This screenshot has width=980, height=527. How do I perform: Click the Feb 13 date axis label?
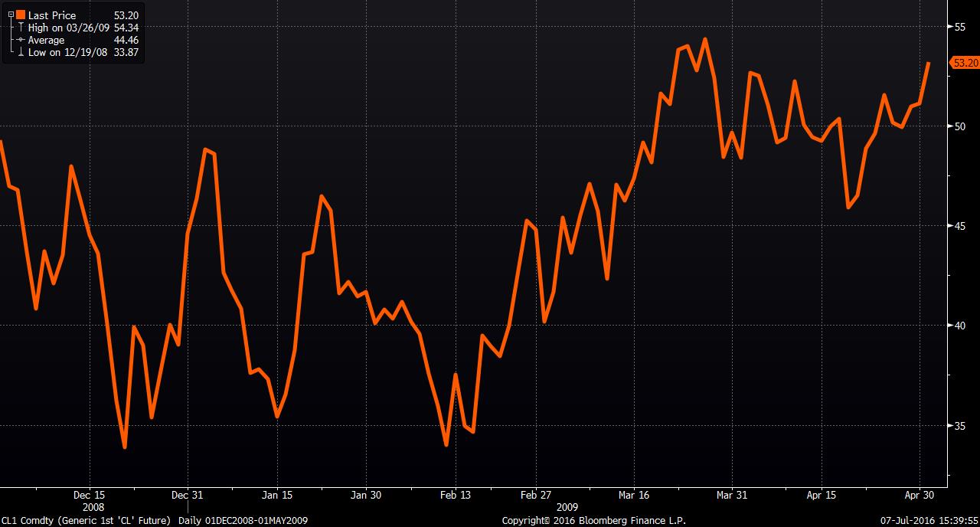tap(455, 495)
